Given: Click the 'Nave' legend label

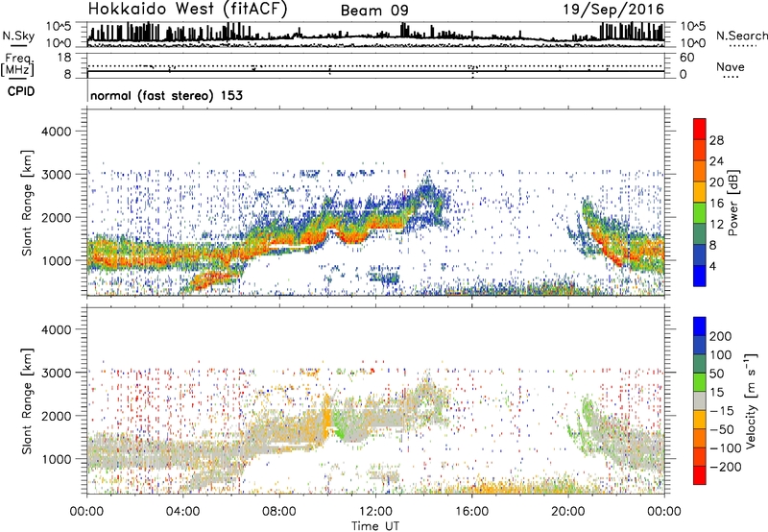Looking at the screenshot, I should pyautogui.click(x=730, y=67).
